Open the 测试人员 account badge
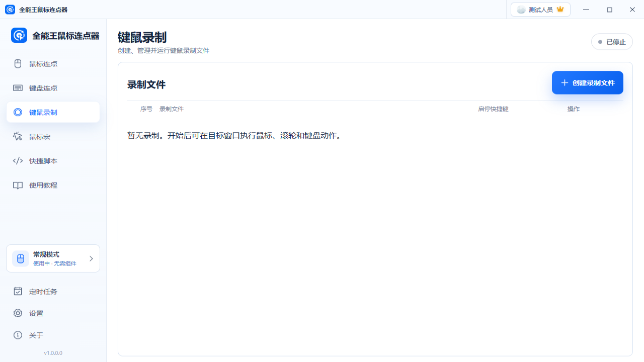Screen dimensions: 644x362 (540, 10)
